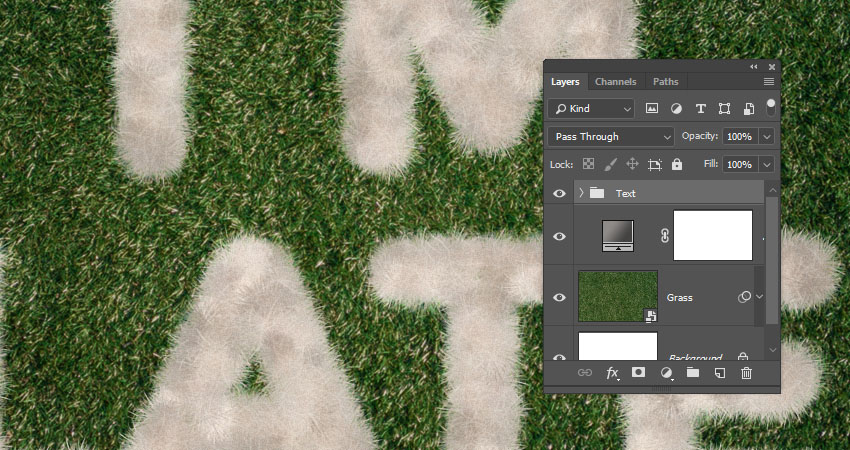Switch to the Channels tab

(x=616, y=82)
